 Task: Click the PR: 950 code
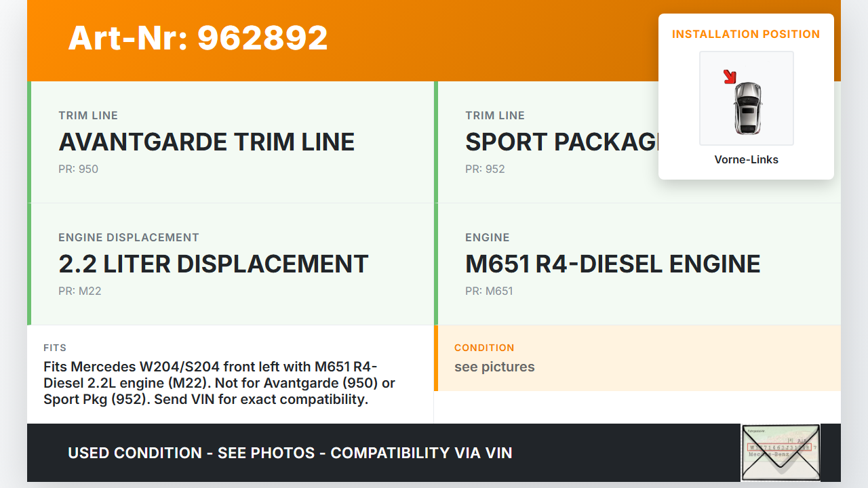pyautogui.click(x=78, y=169)
